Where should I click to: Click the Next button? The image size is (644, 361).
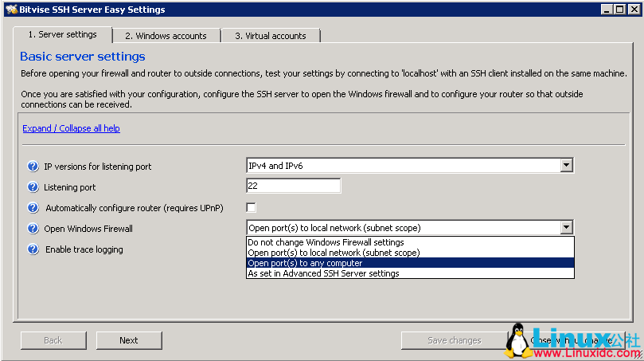[x=129, y=340]
